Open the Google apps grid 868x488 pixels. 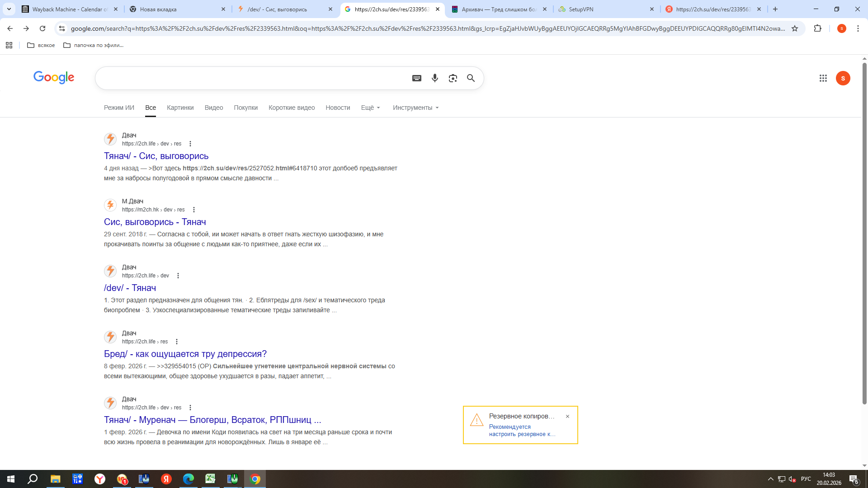tap(823, 78)
